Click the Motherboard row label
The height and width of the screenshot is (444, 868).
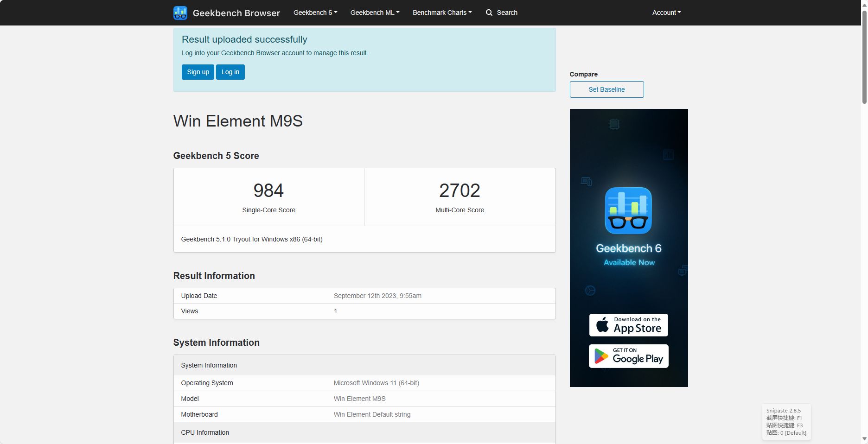199,414
